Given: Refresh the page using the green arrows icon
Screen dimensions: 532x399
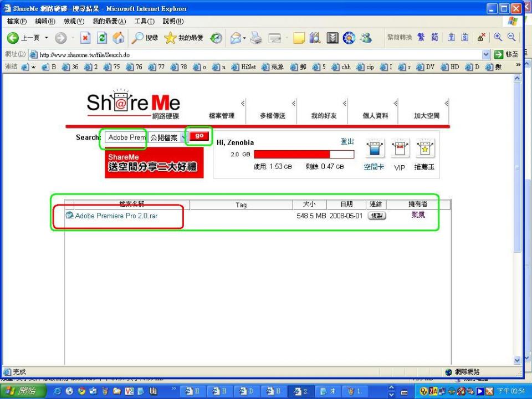Looking at the screenshot, I should point(102,38).
